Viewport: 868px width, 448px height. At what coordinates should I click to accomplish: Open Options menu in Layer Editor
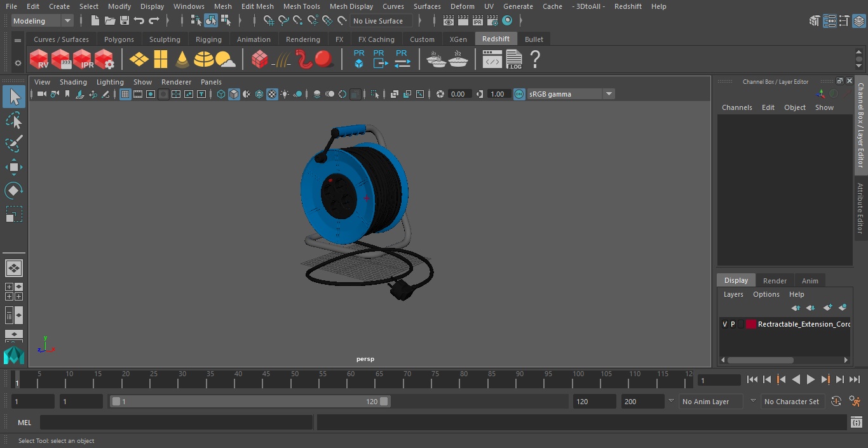(766, 294)
